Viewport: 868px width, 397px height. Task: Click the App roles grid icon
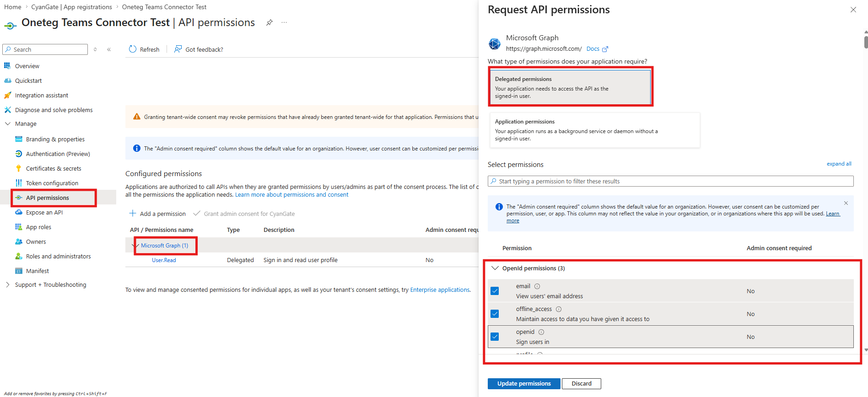(x=18, y=227)
